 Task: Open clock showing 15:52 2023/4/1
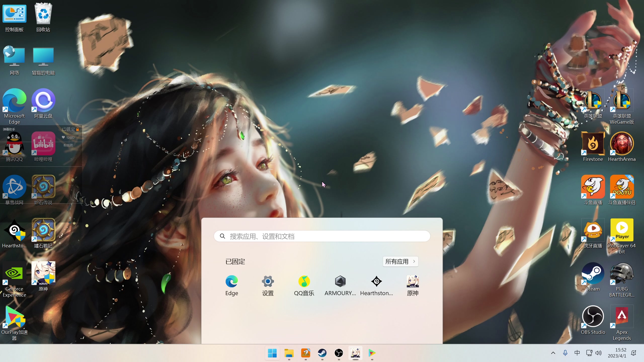click(617, 353)
